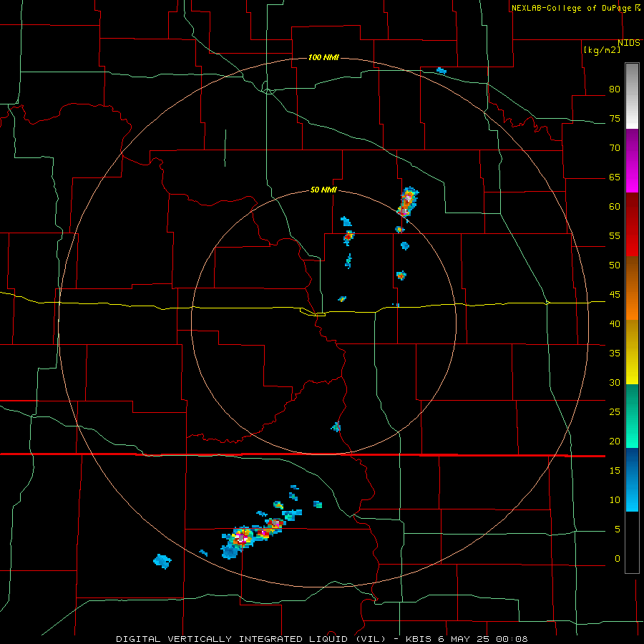
Task: Click the 10 value on the scale
Action: click(615, 500)
